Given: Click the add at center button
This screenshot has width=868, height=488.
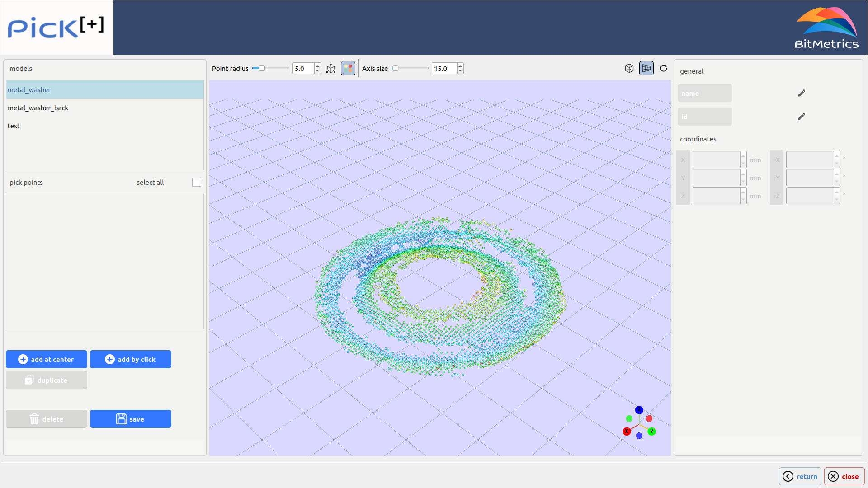Looking at the screenshot, I should click(x=47, y=359).
